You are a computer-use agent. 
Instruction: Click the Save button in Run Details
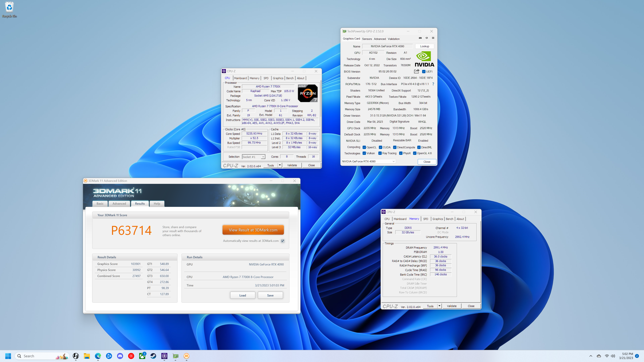pos(270,295)
